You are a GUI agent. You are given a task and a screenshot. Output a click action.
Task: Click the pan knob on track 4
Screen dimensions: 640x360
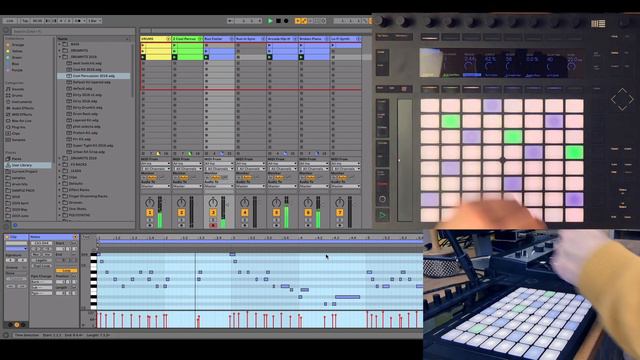click(x=244, y=202)
